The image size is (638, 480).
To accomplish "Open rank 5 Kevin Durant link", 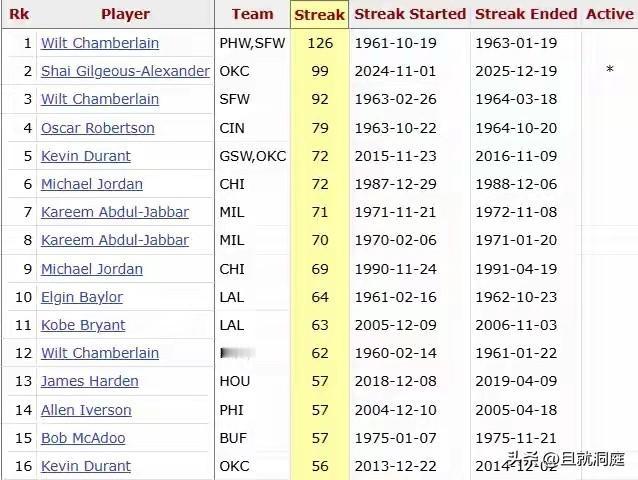I will click(x=85, y=156).
